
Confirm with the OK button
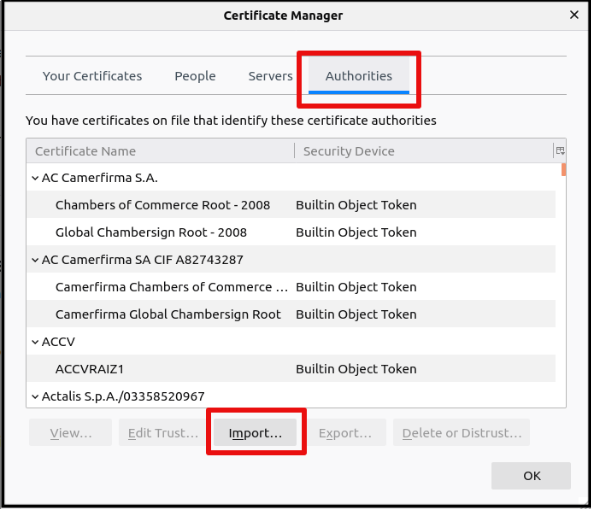tap(531, 475)
